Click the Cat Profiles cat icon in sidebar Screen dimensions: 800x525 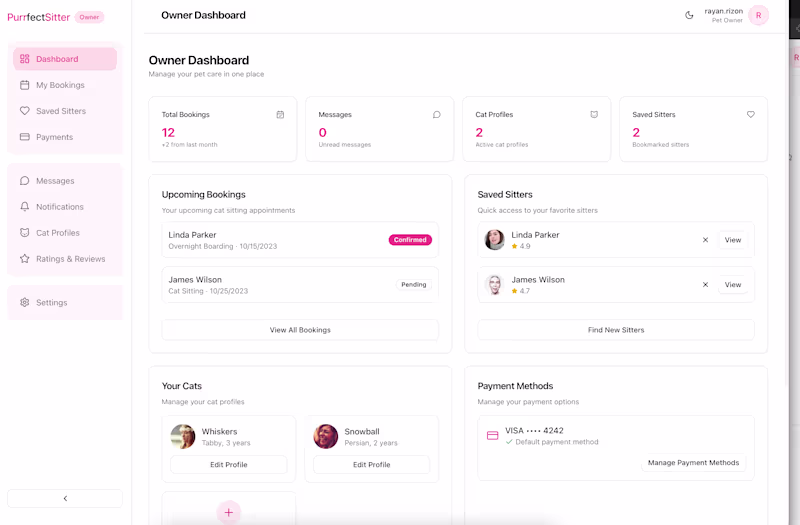click(24, 233)
